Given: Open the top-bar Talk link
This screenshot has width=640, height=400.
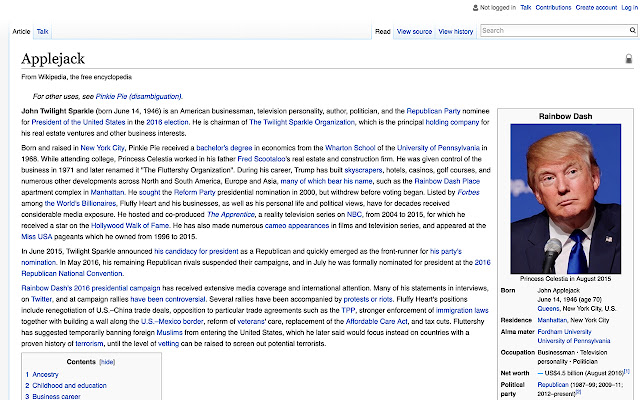Looking at the screenshot, I should (526, 7).
